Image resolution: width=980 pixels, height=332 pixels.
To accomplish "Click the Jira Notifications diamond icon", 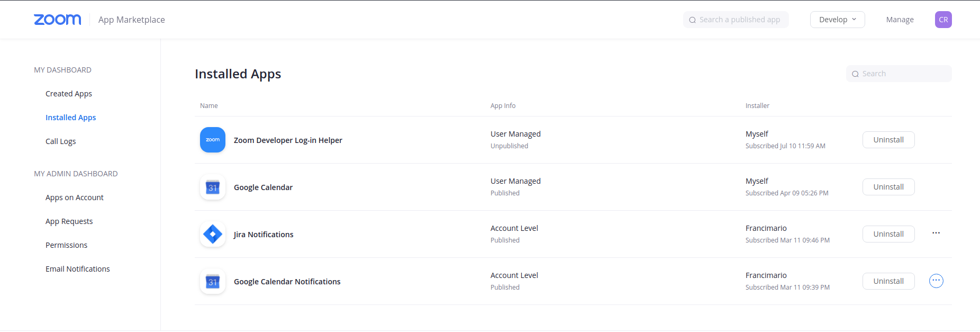I will tap(213, 234).
